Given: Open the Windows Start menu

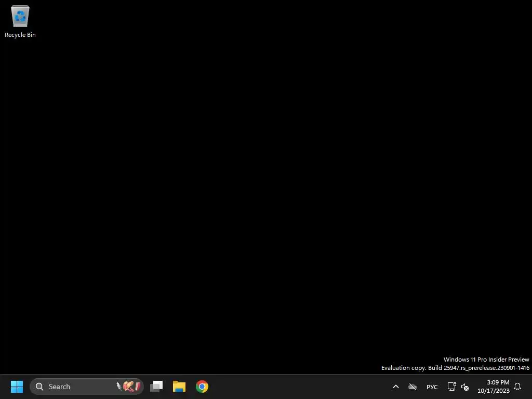Looking at the screenshot, I should pos(17,387).
